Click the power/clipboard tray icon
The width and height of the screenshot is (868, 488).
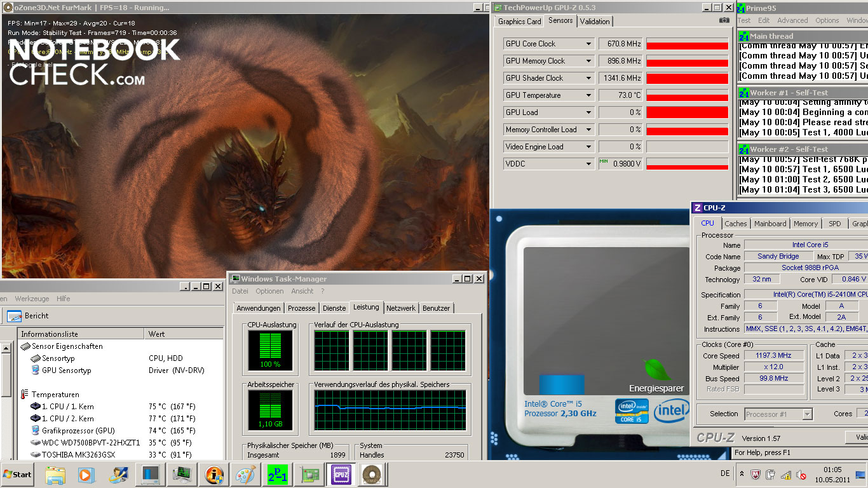tap(771, 474)
